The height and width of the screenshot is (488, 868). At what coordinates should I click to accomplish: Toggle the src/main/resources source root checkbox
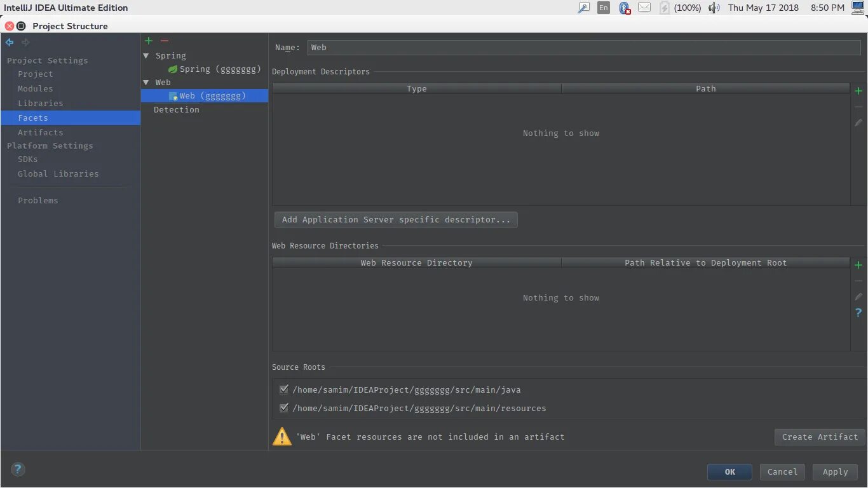(284, 408)
